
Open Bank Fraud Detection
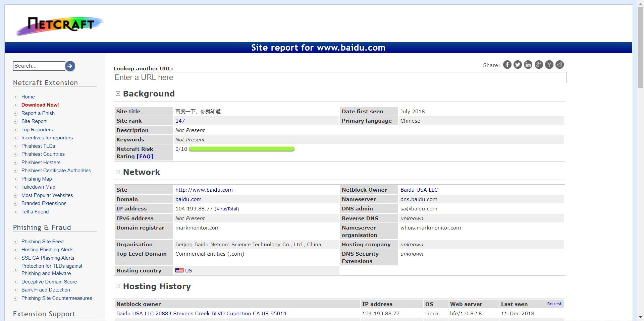tap(46, 290)
